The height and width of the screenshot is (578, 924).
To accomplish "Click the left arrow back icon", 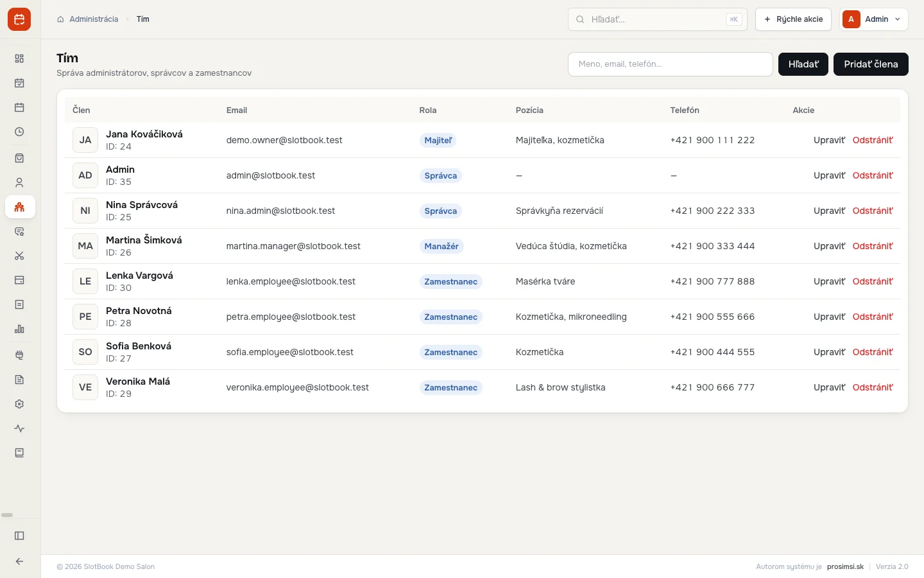I will pos(19,561).
